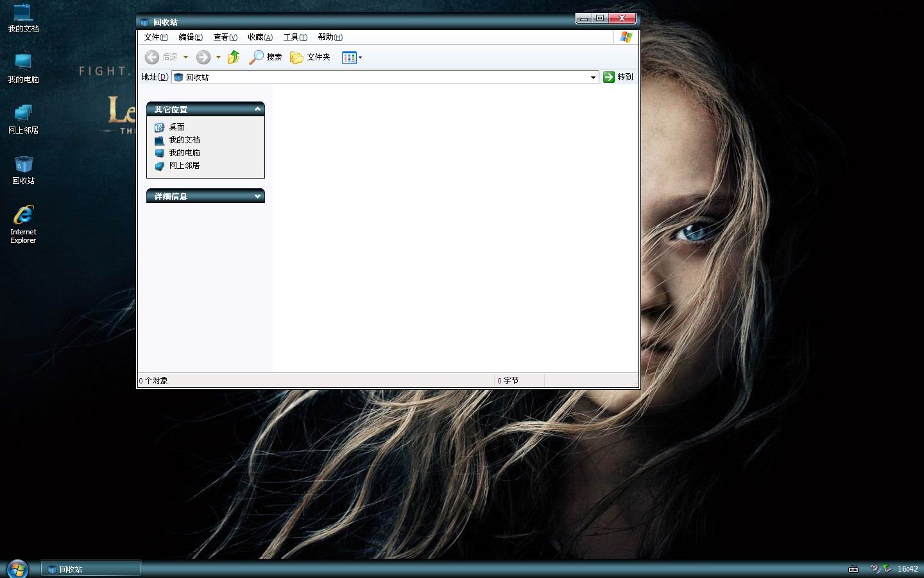Click the Windows Start orb
The height and width of the screenshot is (578, 924).
point(17,568)
